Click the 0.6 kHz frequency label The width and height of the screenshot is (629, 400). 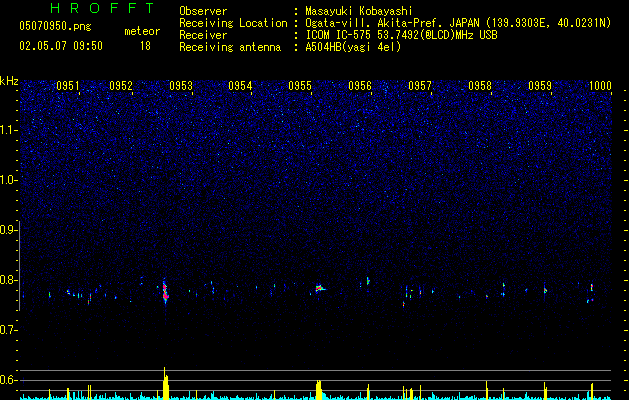click(8, 380)
